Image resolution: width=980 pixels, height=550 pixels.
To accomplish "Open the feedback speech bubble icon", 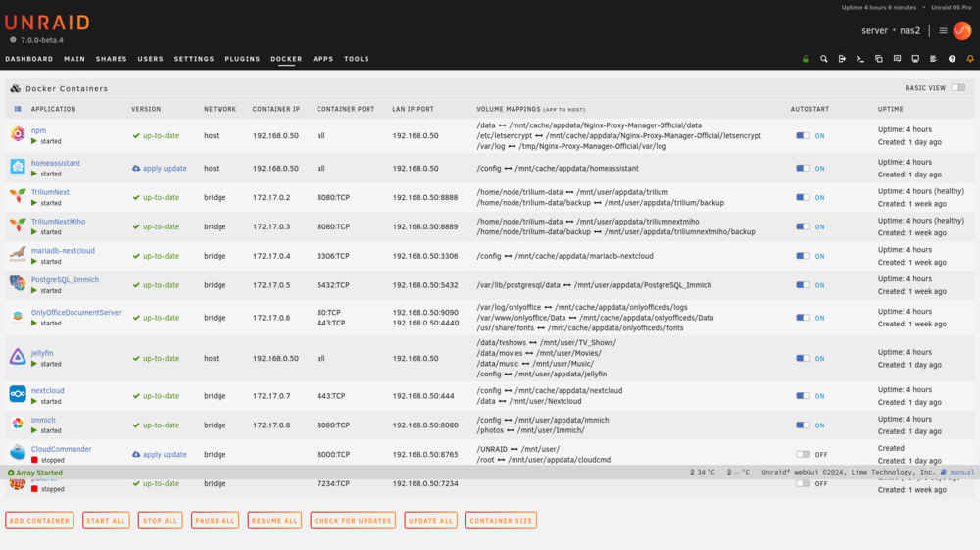I will [897, 59].
